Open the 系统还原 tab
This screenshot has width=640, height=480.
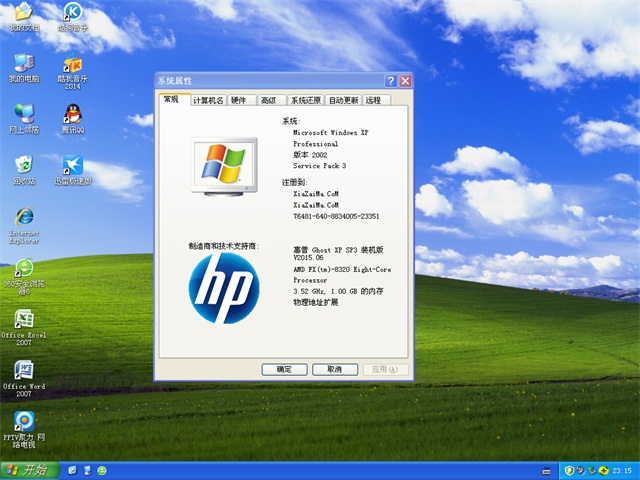point(305,100)
